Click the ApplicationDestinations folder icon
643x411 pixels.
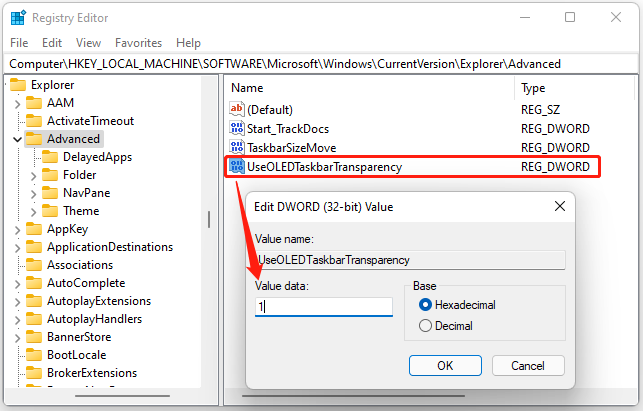pyautogui.click(x=34, y=247)
